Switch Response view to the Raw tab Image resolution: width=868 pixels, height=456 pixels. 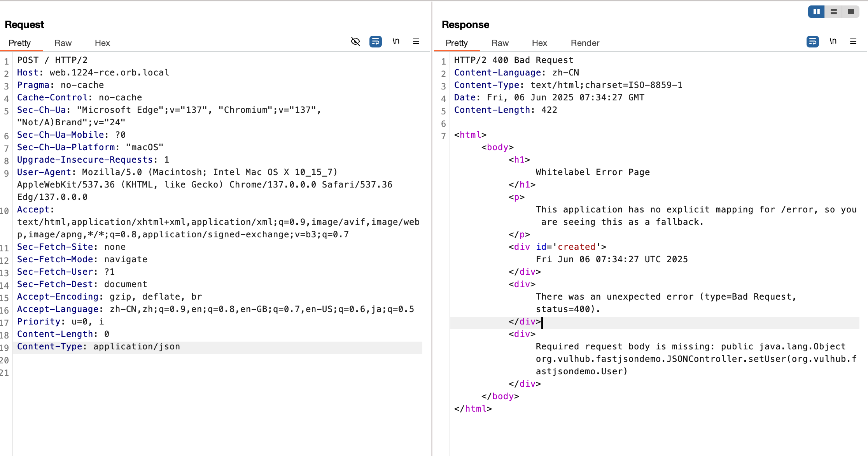point(500,43)
